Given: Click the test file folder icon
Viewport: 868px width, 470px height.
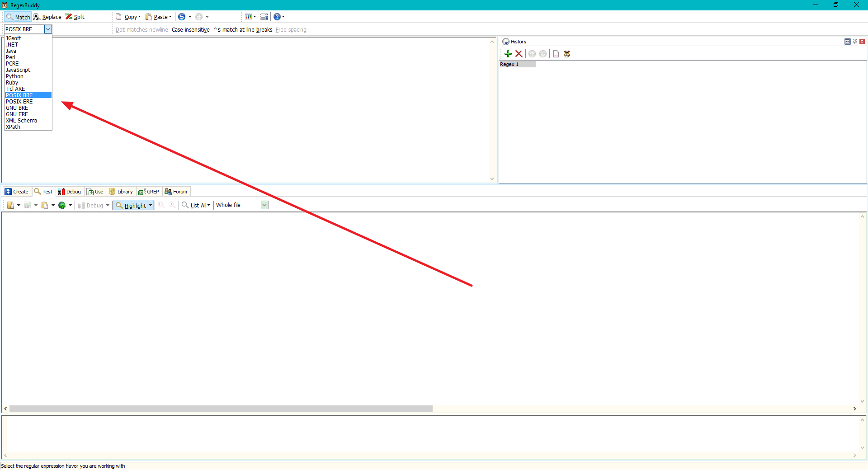Looking at the screenshot, I should [10, 205].
